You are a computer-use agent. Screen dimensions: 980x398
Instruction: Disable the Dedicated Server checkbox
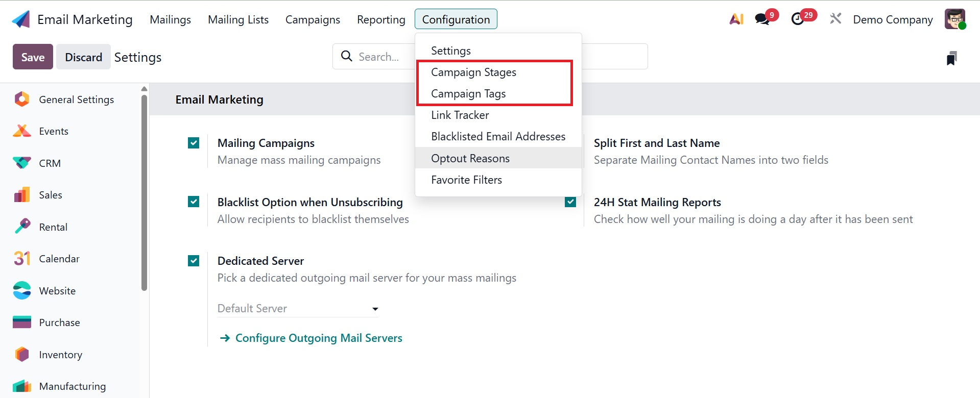194,261
